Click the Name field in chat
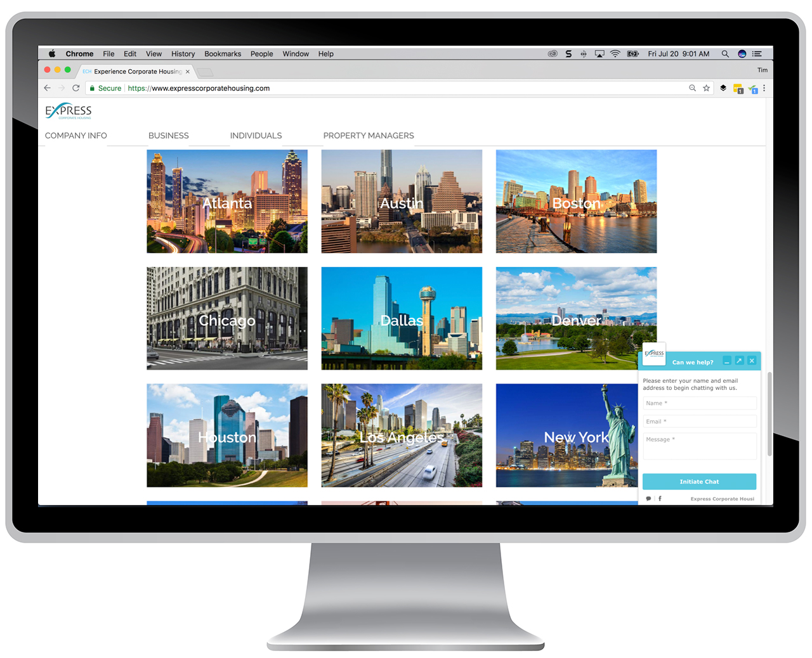Viewport: 812px width, 658px height. click(699, 403)
